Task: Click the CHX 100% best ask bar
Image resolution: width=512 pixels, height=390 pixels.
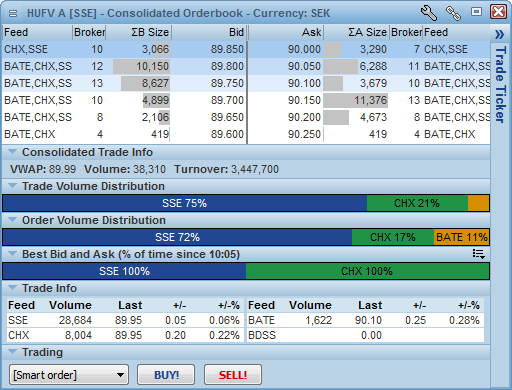Action: 367,271
